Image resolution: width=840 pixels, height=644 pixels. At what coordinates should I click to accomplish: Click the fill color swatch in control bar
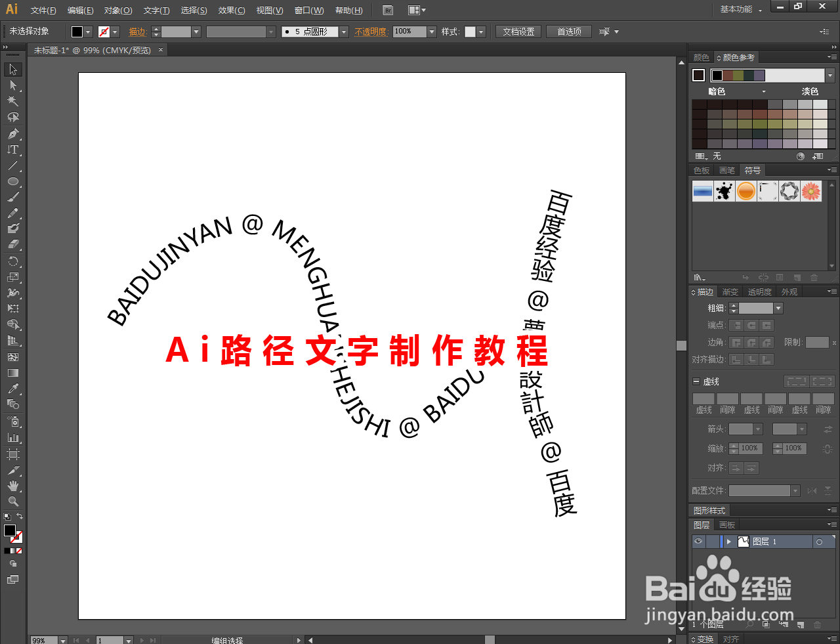77,32
